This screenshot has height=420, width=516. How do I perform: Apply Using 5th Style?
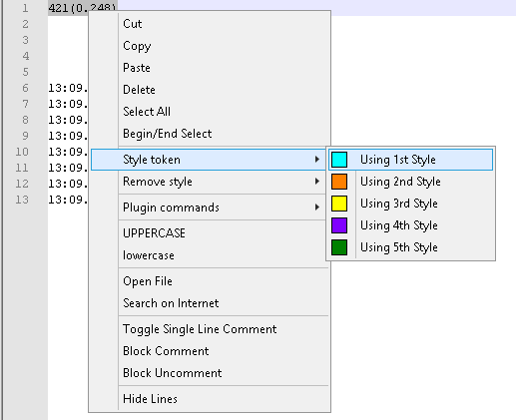point(410,247)
